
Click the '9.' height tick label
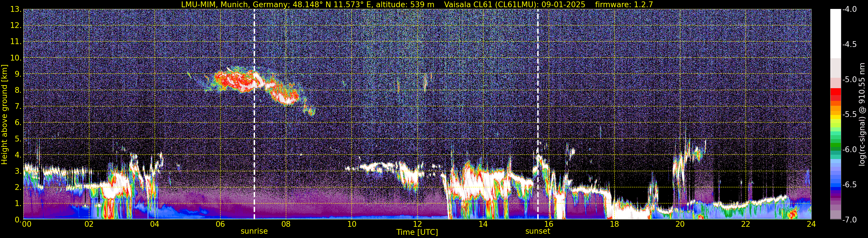18,74
